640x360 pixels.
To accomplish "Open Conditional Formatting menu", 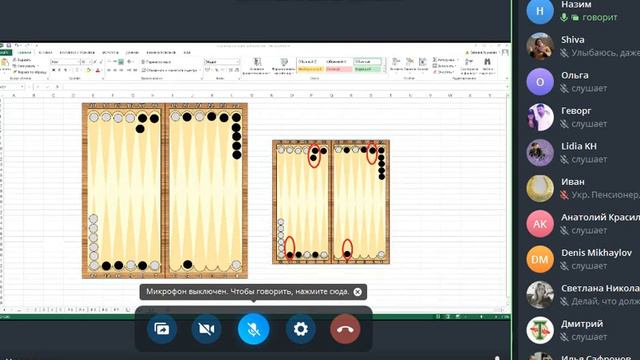I will pyautogui.click(x=257, y=67).
